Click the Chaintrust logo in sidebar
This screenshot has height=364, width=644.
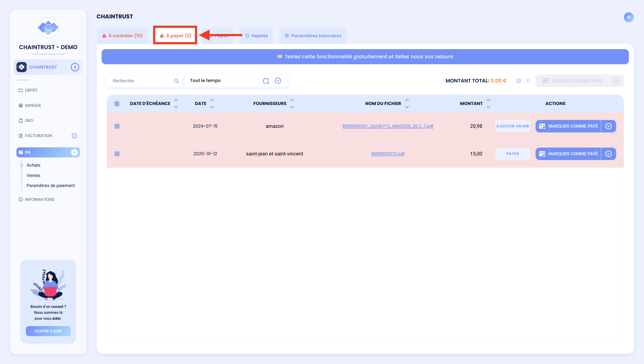(x=48, y=28)
